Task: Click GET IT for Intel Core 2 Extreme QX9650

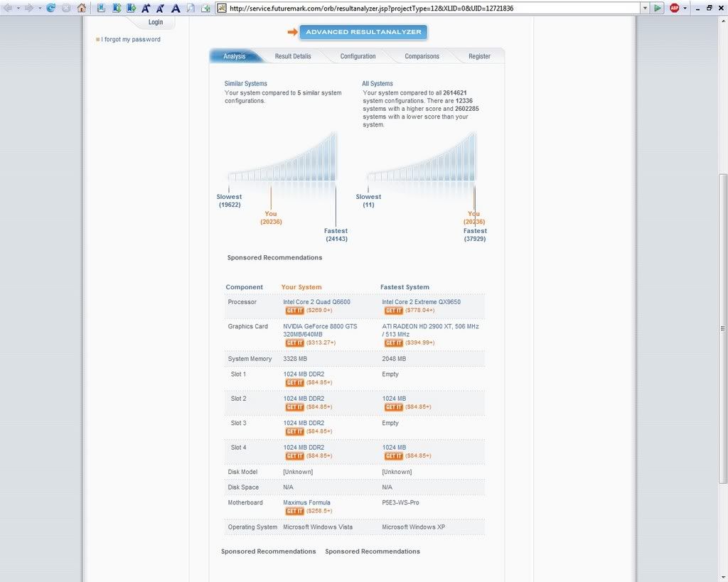Action: 393,311
